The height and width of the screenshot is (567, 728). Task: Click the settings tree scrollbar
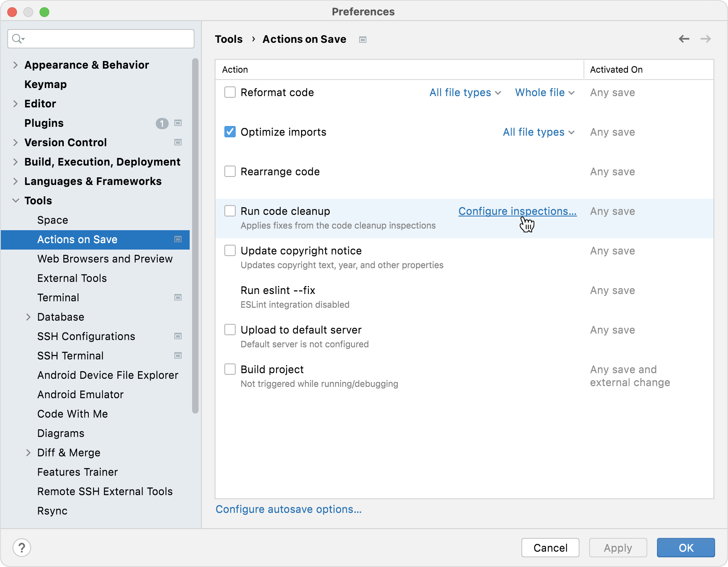195,236
